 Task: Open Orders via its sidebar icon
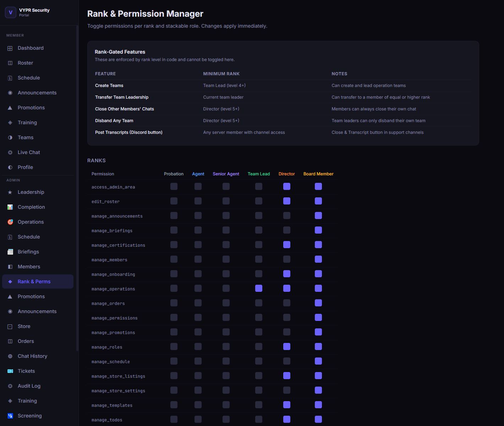tap(10, 342)
